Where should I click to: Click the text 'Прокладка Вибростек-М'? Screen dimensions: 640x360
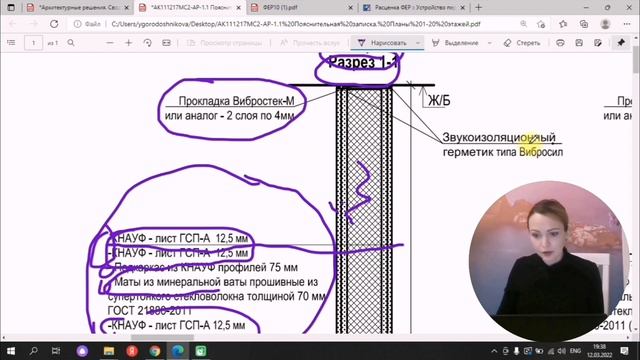[236, 101]
